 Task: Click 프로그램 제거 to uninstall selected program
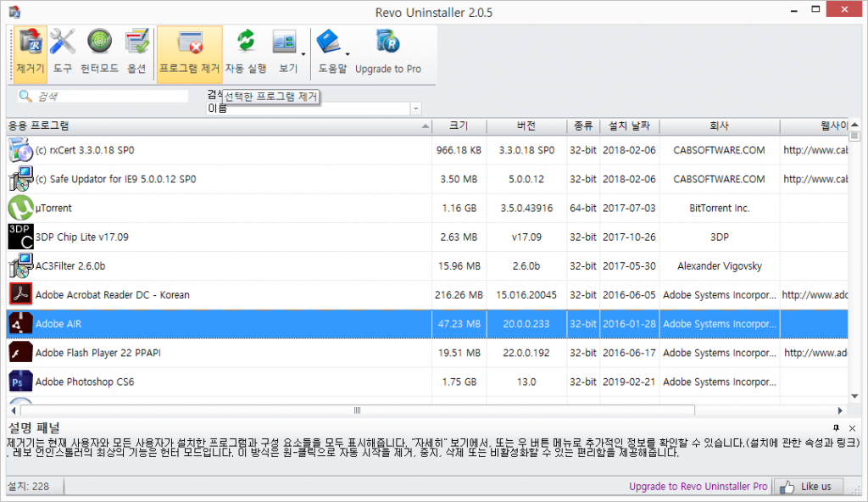point(189,53)
